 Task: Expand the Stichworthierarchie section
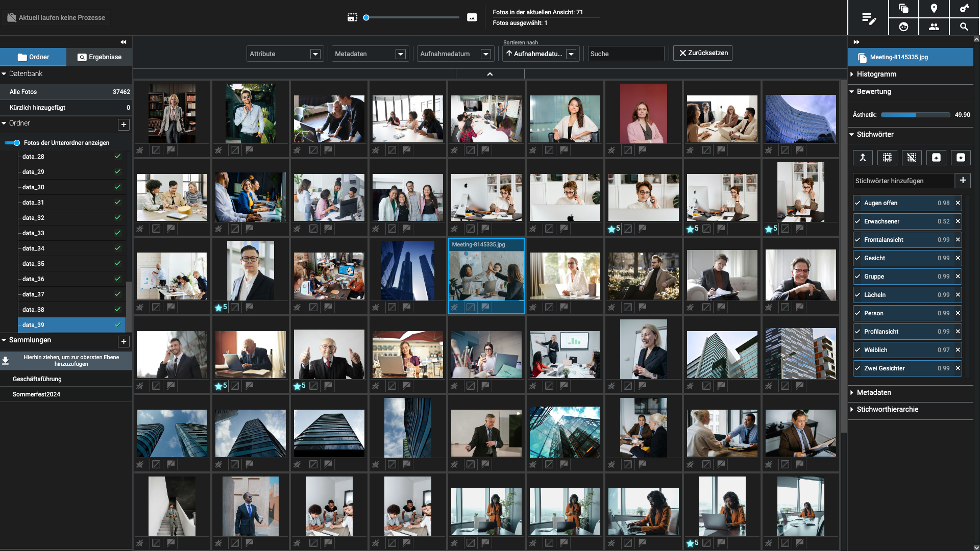[887, 410]
